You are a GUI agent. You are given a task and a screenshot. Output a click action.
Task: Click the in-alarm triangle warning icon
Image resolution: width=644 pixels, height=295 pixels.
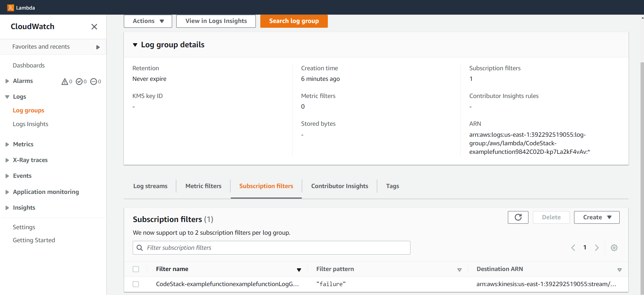coord(64,82)
